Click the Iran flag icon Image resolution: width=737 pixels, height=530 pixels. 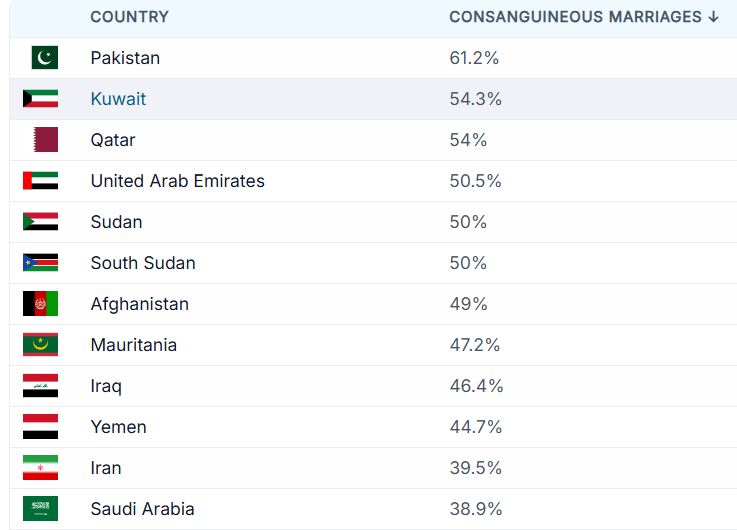coord(40,468)
